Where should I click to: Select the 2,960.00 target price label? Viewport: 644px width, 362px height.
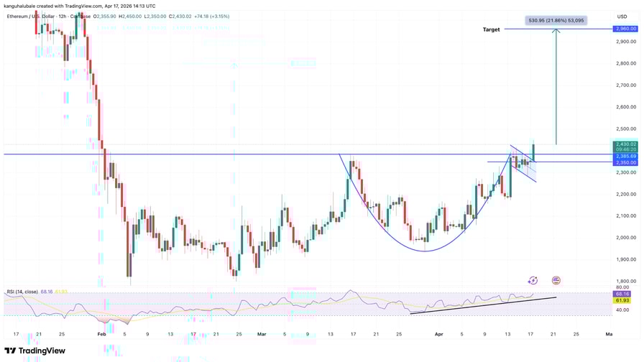(625, 29)
